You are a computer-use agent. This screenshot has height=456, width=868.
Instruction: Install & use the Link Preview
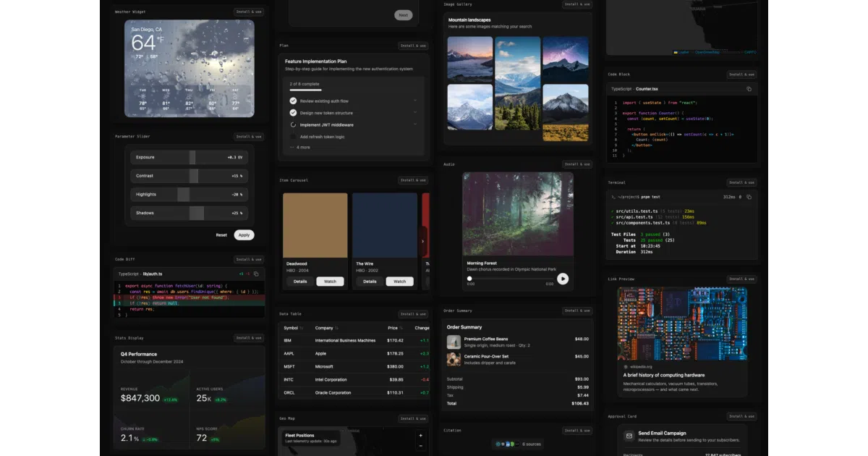(x=741, y=278)
